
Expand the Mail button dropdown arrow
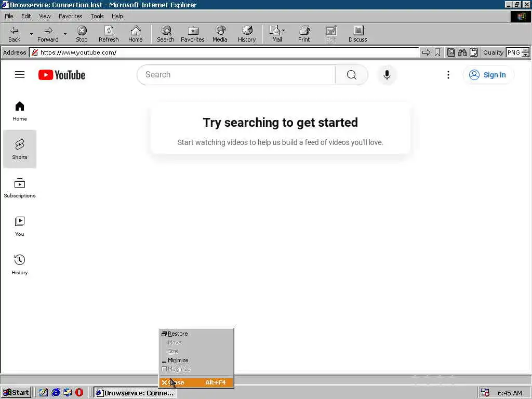point(284,31)
